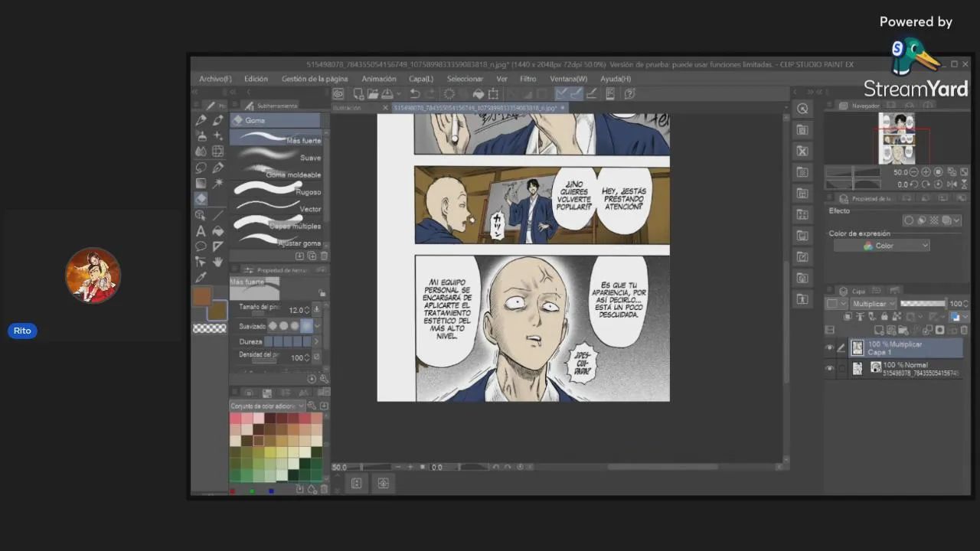Open the Multiplicar blending mode dropdown
980x551 pixels.
(x=873, y=304)
